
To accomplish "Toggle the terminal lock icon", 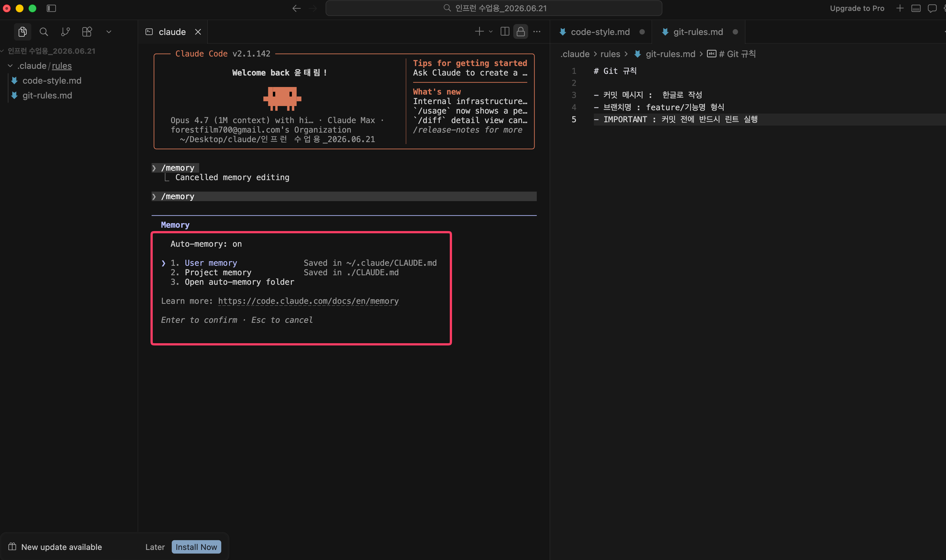I will [x=521, y=31].
